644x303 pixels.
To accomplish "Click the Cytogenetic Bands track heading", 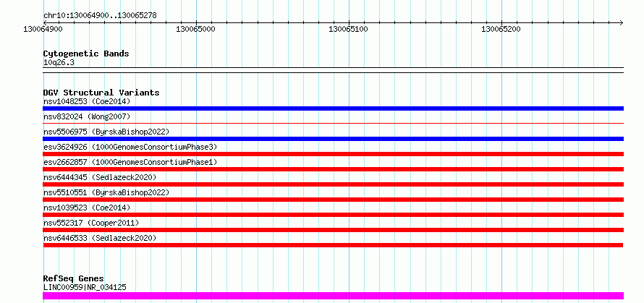I will pos(86,54).
